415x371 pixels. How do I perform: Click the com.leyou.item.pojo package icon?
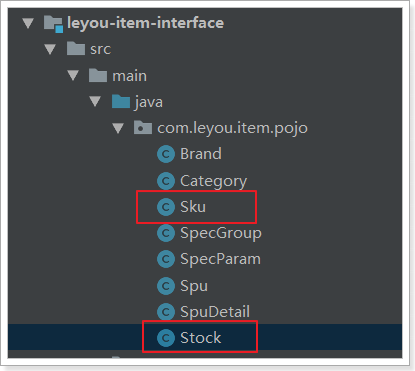pos(143,128)
